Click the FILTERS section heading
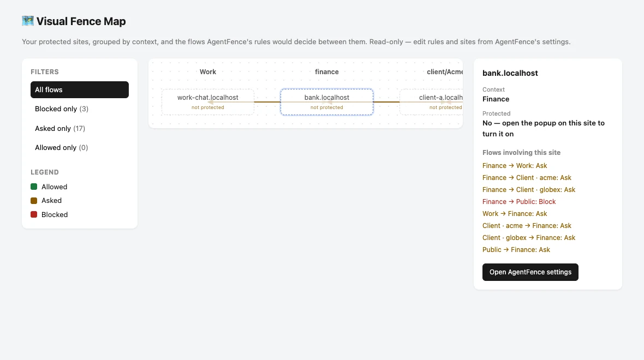The image size is (644, 360). click(45, 72)
